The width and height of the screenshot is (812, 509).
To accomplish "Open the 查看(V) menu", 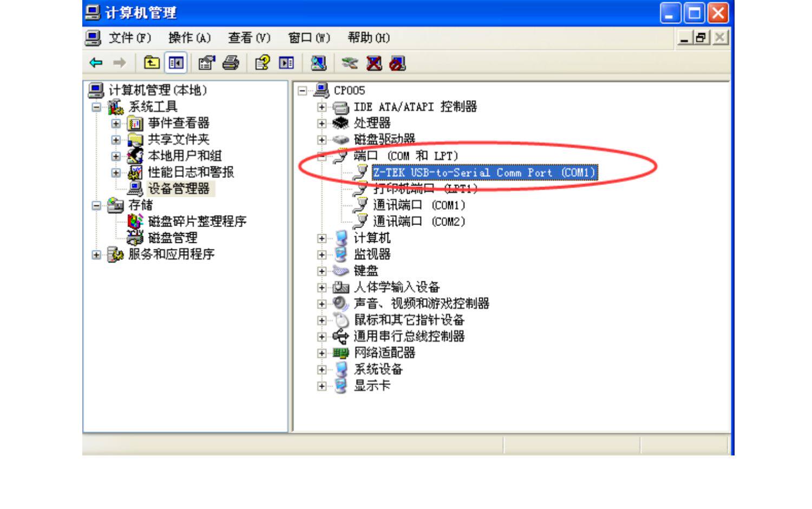I will (x=249, y=38).
